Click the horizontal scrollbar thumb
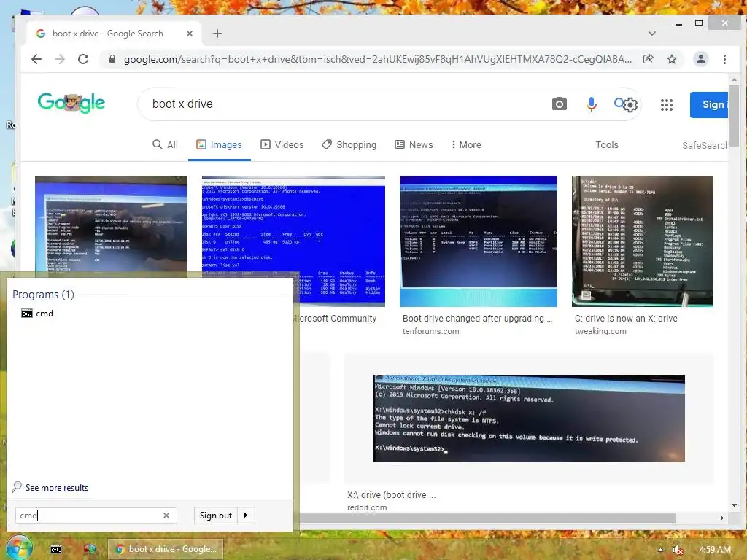747x560 pixels. [x=487, y=518]
